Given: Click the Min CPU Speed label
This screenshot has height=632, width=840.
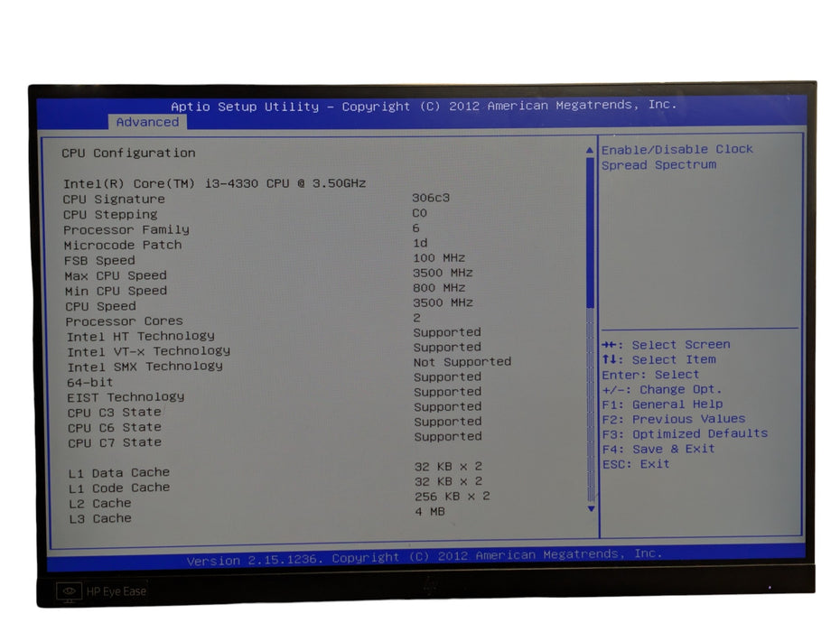Looking at the screenshot, I should pyautogui.click(x=116, y=291).
